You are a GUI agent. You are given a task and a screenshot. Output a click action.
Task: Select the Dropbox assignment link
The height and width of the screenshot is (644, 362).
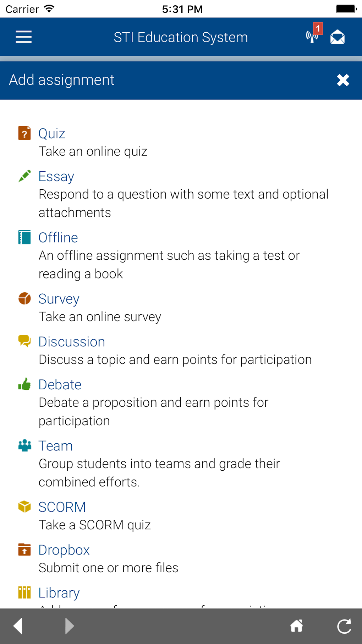[x=64, y=550]
